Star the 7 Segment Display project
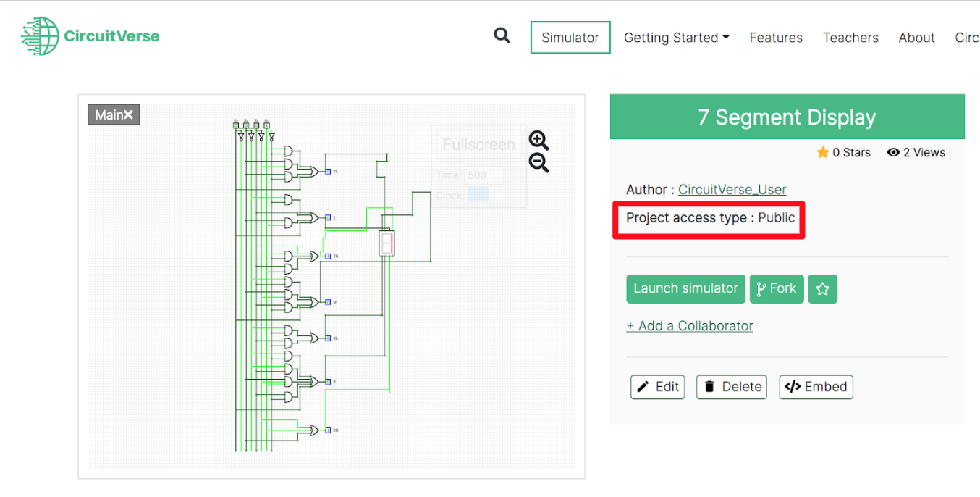The image size is (980, 497). point(822,288)
